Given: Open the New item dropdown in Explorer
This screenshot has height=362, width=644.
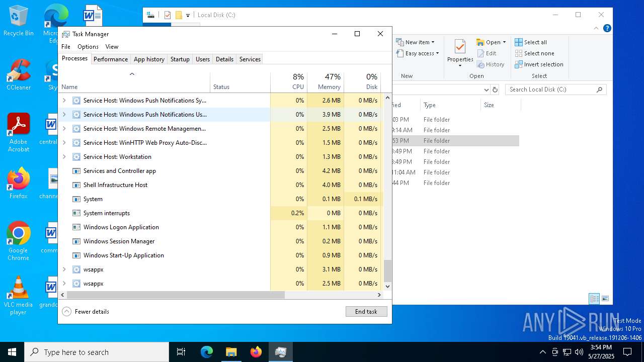Looking at the screenshot, I should 416,42.
